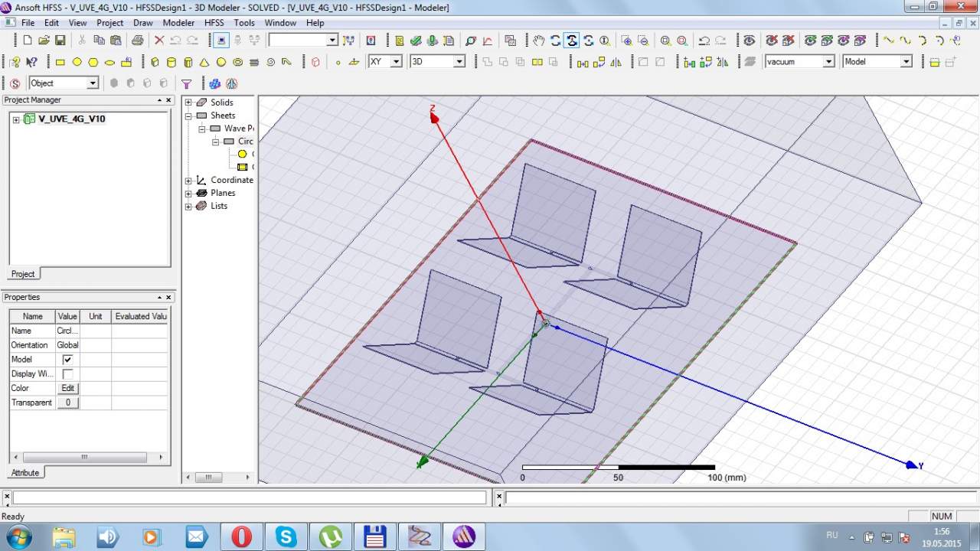The width and height of the screenshot is (980, 551).
Task: Expand the Planes tree node
Action: [x=188, y=193]
